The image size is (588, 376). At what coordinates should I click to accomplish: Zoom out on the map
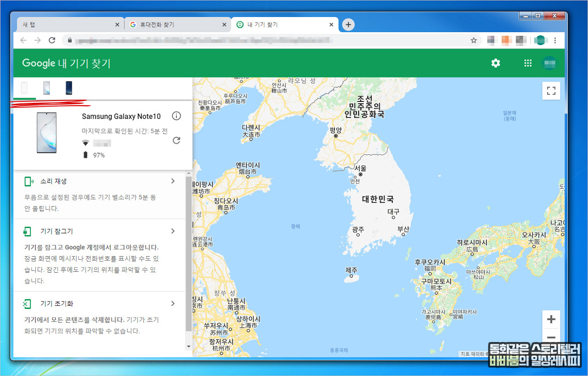coord(551,337)
